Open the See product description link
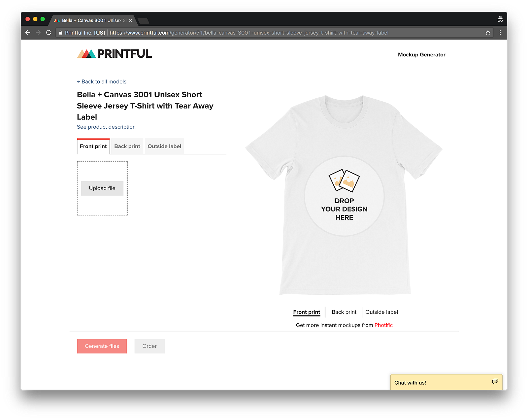This screenshot has height=420, width=528. (x=106, y=127)
